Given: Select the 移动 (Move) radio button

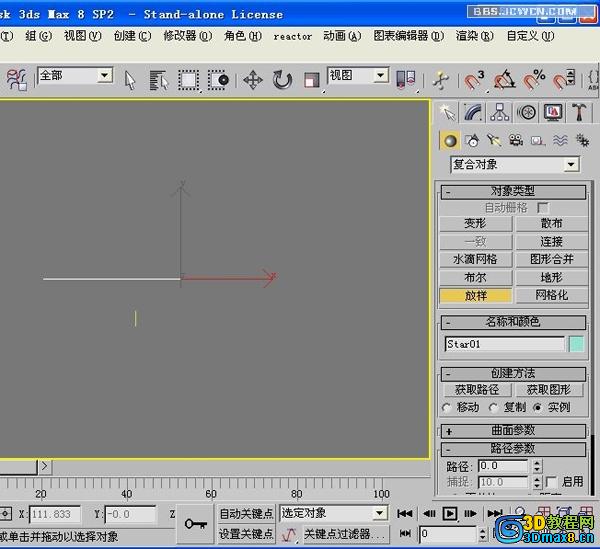Looking at the screenshot, I should coord(447,408).
